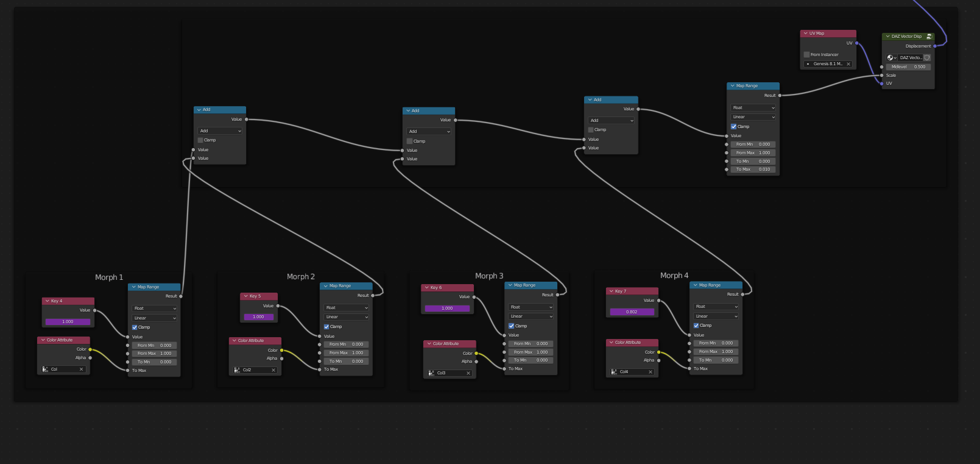
Task: Collapse the Key 4 node with its chevron
Action: pos(48,301)
